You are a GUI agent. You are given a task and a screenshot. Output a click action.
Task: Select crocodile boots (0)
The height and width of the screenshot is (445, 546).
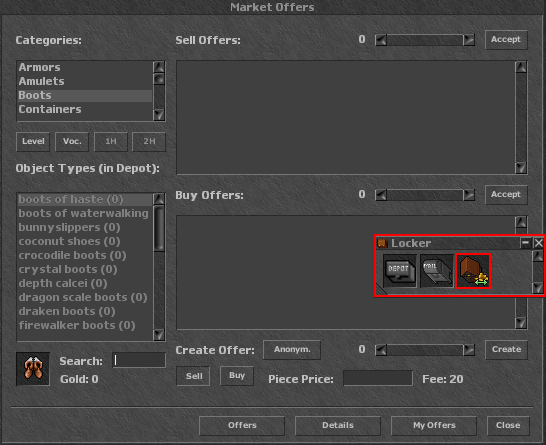click(x=85, y=255)
